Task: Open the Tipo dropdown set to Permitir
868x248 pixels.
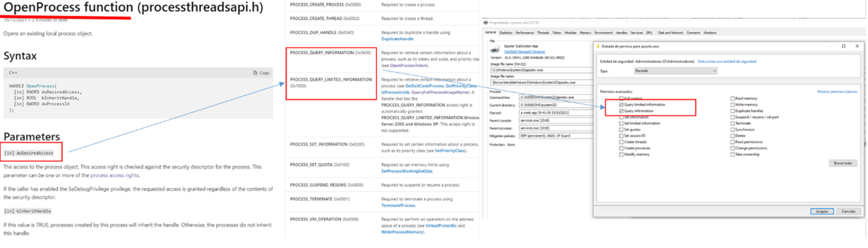Action: coord(675,71)
